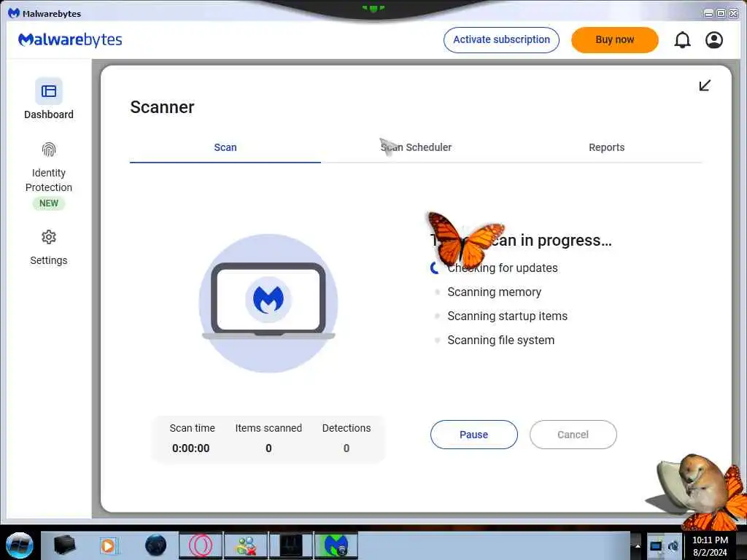This screenshot has height=560, width=747.
Task: Open the Windows Start orb
Action: 20,545
